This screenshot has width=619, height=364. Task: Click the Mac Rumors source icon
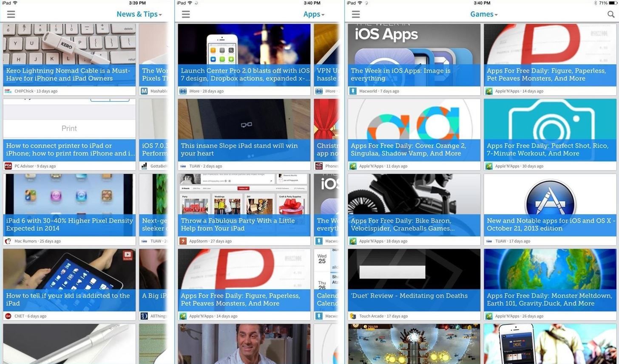coord(8,241)
